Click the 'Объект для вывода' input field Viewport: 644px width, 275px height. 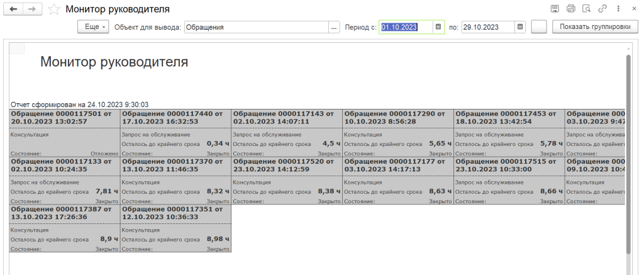click(x=256, y=27)
